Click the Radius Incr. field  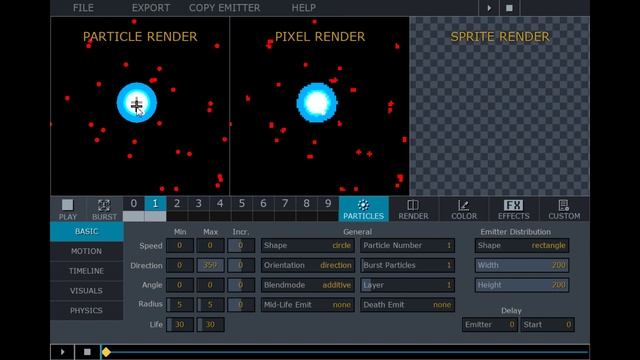(x=241, y=305)
